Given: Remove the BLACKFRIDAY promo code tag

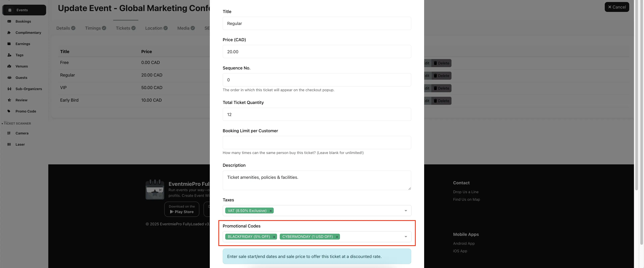Looking at the screenshot, I should (x=274, y=237).
